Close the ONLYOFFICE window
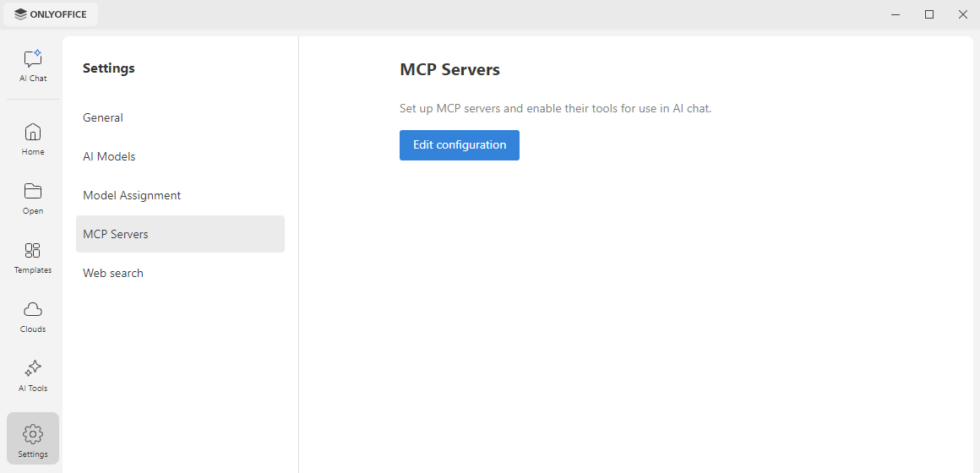 point(963,14)
